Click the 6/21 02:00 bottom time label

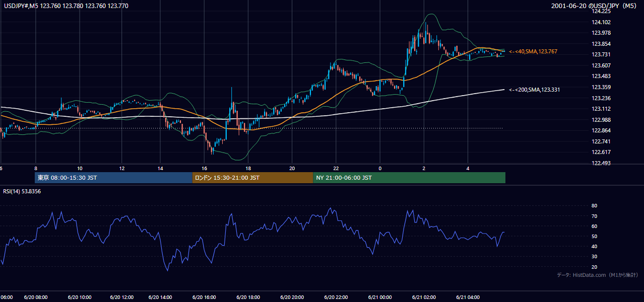424,297
